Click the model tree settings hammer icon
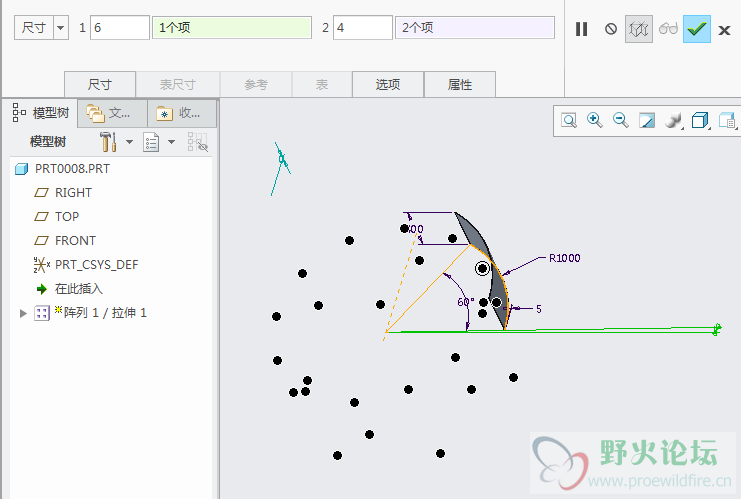Viewport: 741px width, 499px height. tap(108, 142)
